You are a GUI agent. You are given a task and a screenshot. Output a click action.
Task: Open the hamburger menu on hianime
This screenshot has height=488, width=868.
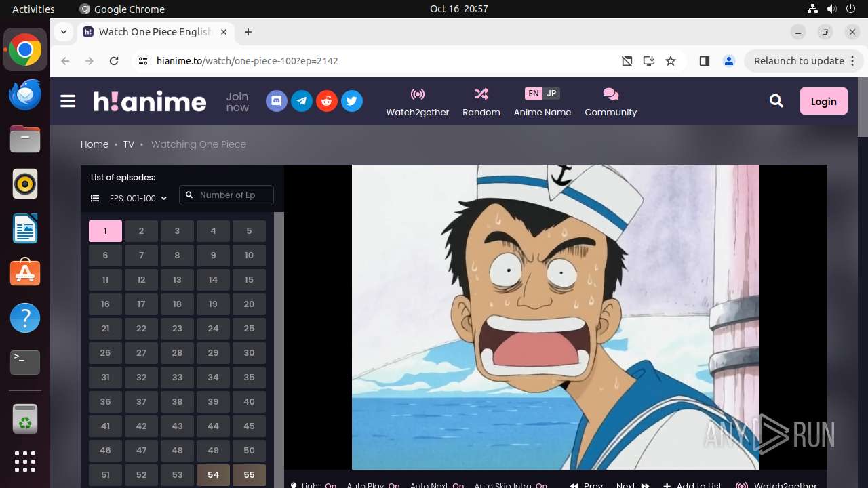68,102
